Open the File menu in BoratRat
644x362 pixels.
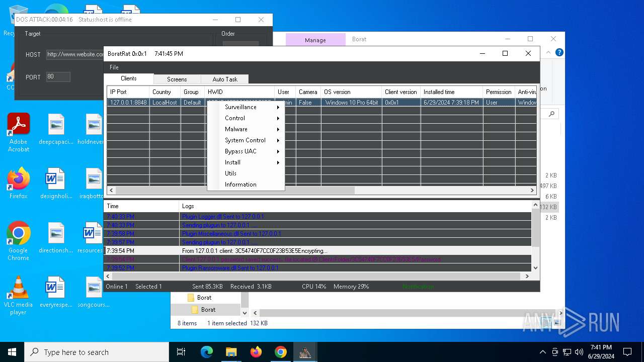pyautogui.click(x=114, y=67)
